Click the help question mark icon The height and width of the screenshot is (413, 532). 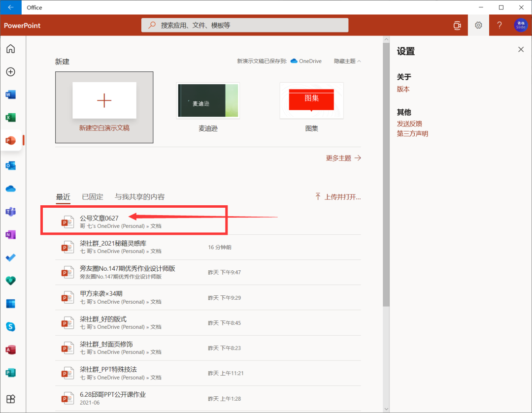tap(499, 25)
